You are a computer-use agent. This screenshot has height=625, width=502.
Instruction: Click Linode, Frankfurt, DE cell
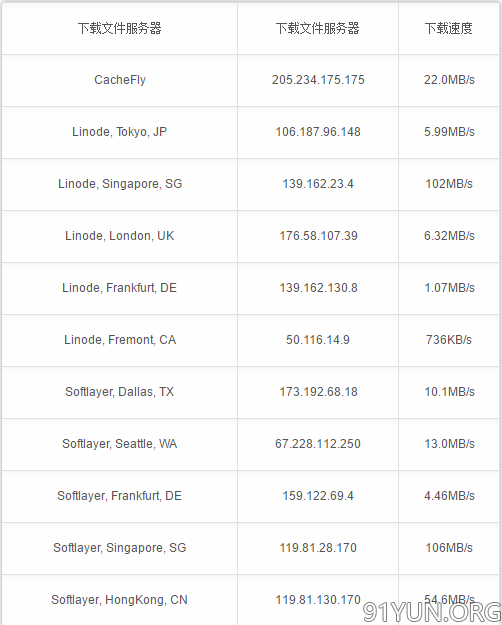click(x=120, y=288)
